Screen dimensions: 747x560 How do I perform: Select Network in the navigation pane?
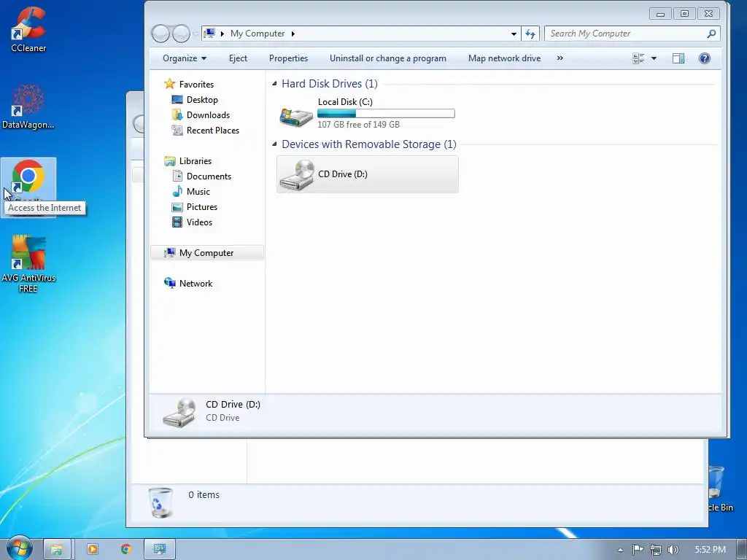(196, 284)
